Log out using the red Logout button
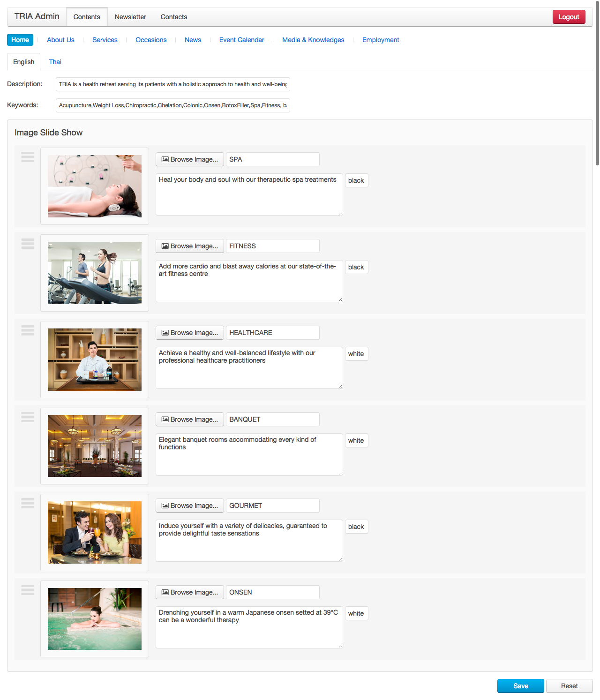The image size is (600, 700). point(569,17)
